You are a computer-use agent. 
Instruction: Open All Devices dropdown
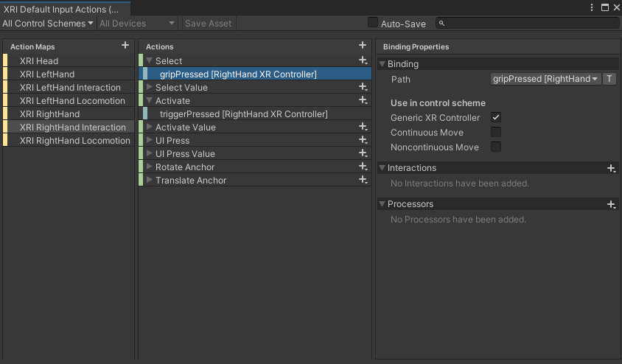tap(137, 24)
